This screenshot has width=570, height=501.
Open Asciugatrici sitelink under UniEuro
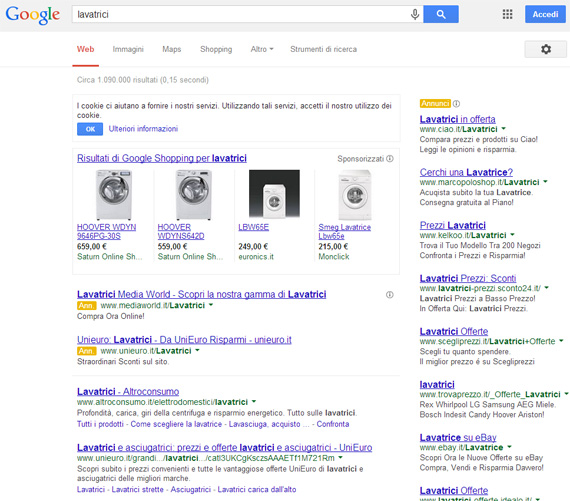[x=191, y=490]
